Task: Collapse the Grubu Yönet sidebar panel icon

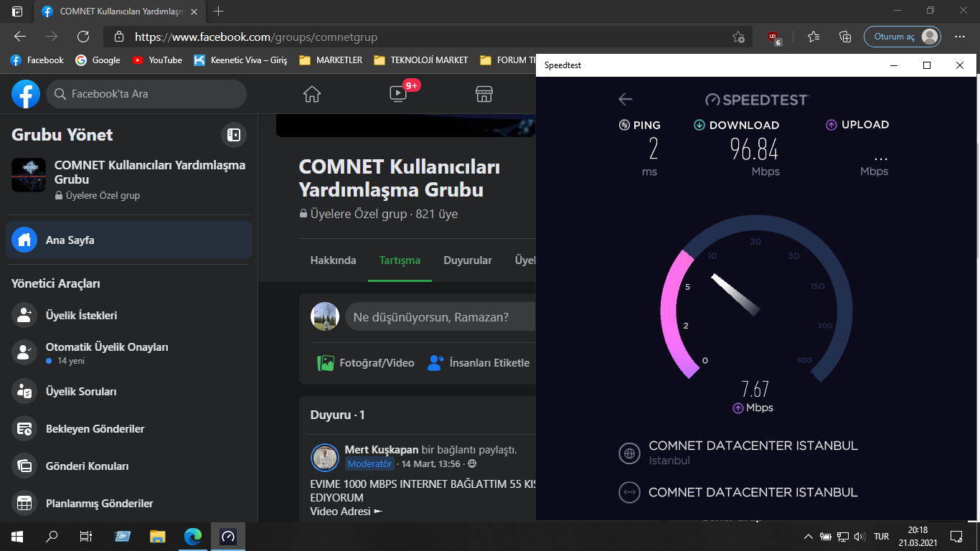Action: tap(233, 134)
